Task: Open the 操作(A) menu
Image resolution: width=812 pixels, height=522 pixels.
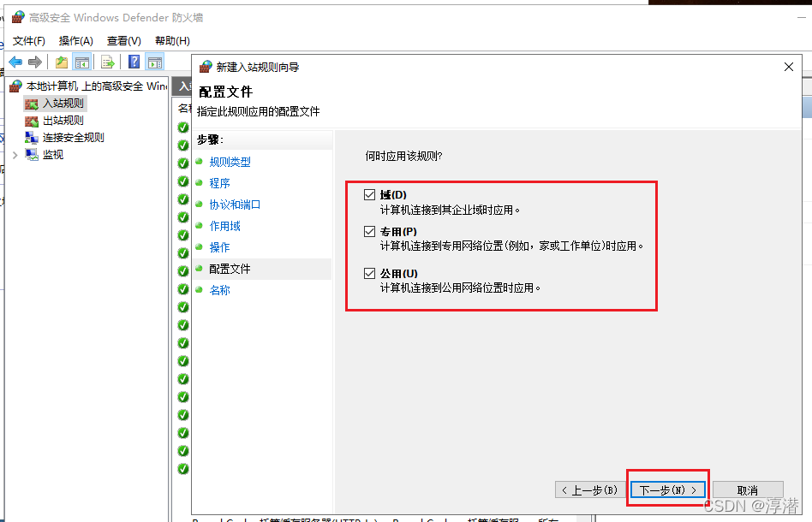Action: (76, 40)
